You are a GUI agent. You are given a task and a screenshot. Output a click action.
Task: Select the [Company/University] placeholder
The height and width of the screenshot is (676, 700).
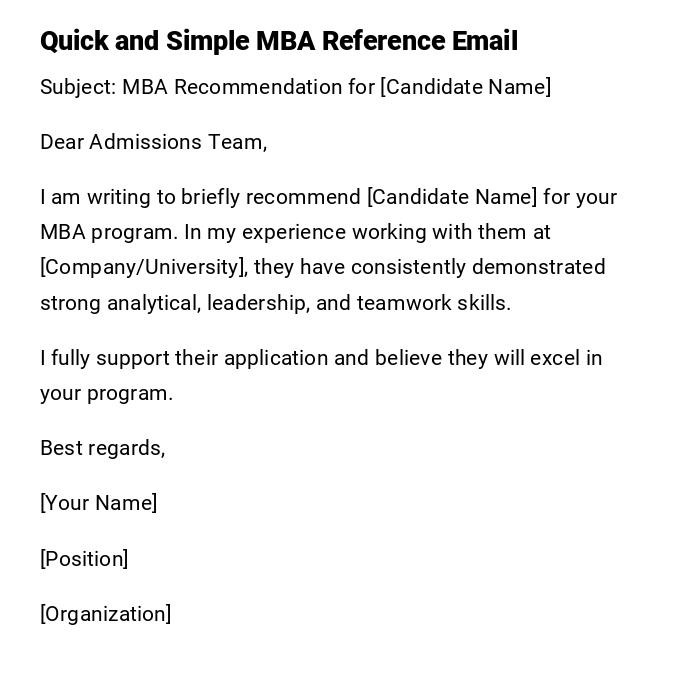click(142, 268)
